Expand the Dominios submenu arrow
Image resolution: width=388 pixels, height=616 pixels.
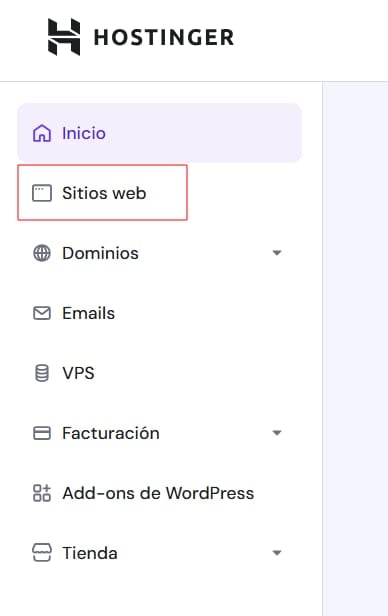pos(277,253)
